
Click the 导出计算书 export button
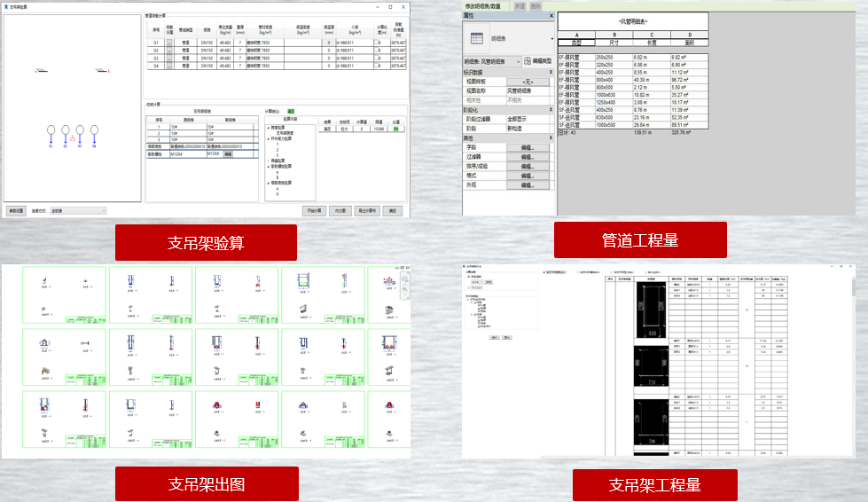(367, 211)
